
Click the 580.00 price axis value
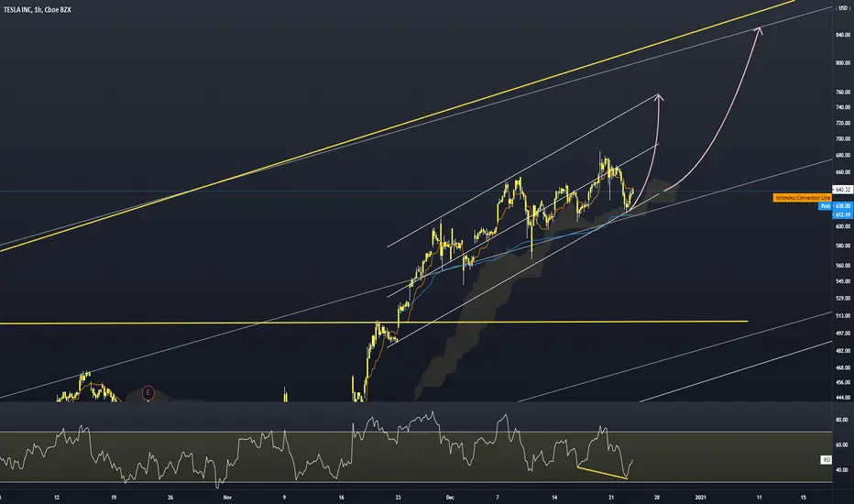(843, 246)
